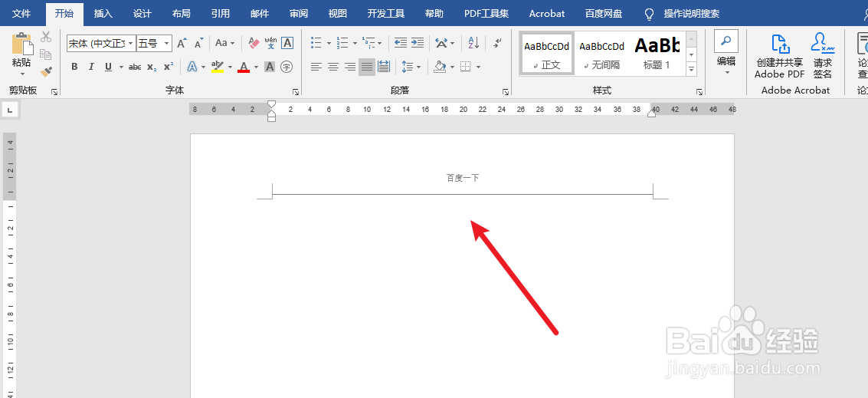Toggle Align Left
The image size is (868, 398).
click(316, 67)
